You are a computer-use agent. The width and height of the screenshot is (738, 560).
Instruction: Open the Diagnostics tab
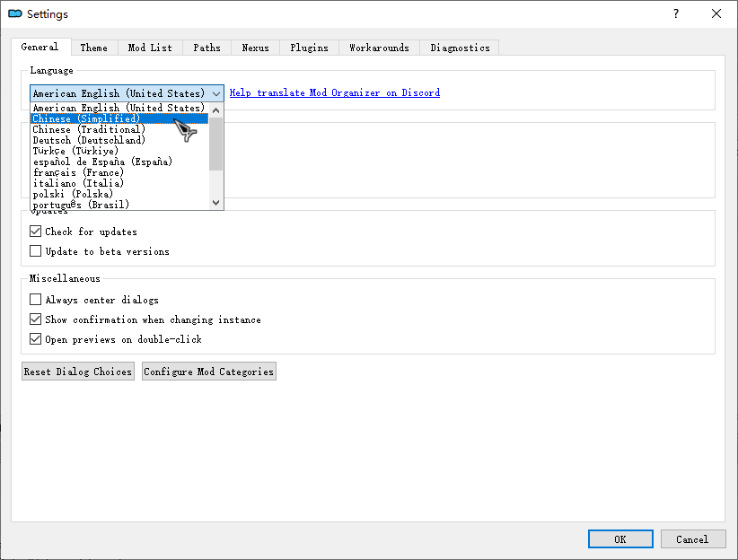[x=460, y=48]
